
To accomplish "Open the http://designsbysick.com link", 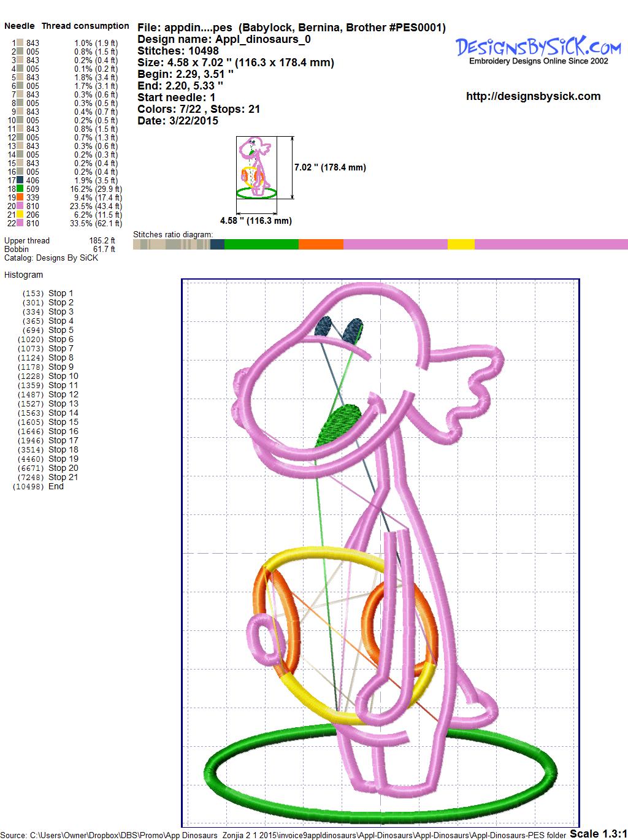I will (x=533, y=96).
